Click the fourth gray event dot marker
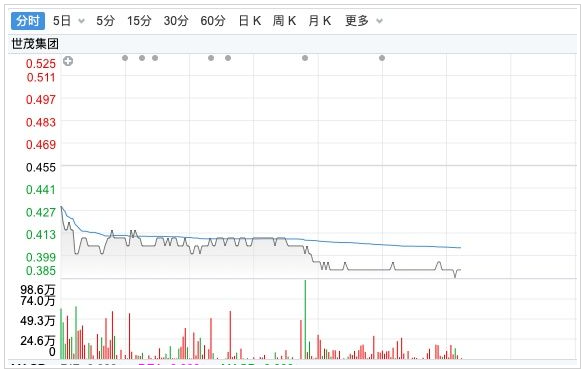 (x=211, y=58)
